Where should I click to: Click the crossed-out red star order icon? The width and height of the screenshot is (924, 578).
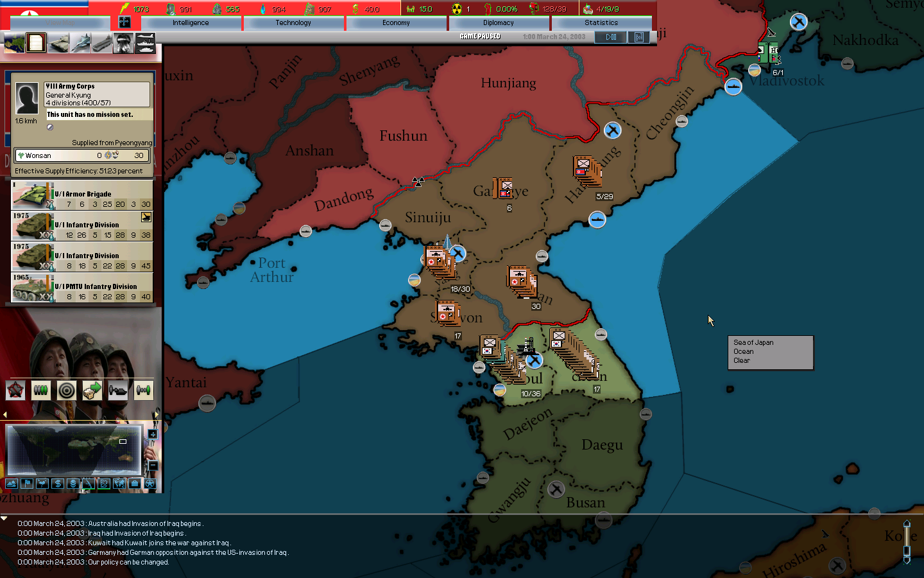pos(15,390)
